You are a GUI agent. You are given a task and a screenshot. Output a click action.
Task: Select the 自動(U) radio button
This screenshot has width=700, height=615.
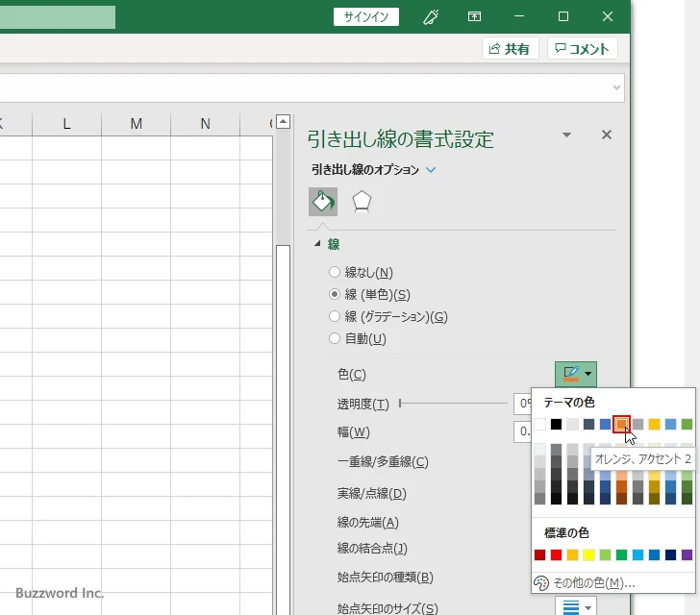click(x=335, y=338)
